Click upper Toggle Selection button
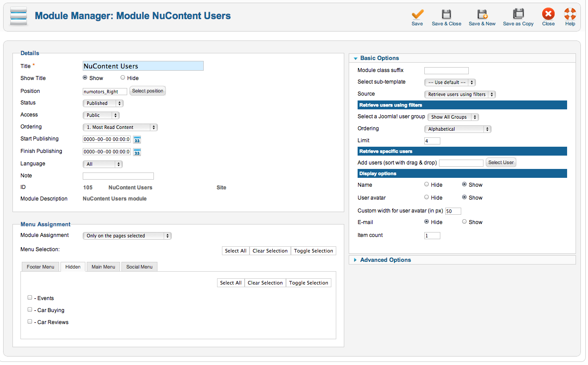 tap(314, 251)
